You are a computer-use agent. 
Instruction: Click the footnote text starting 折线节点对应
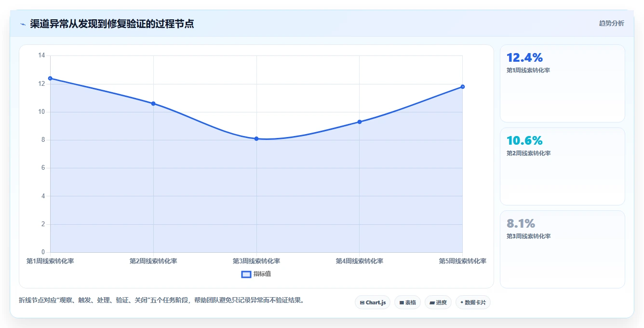(161, 300)
